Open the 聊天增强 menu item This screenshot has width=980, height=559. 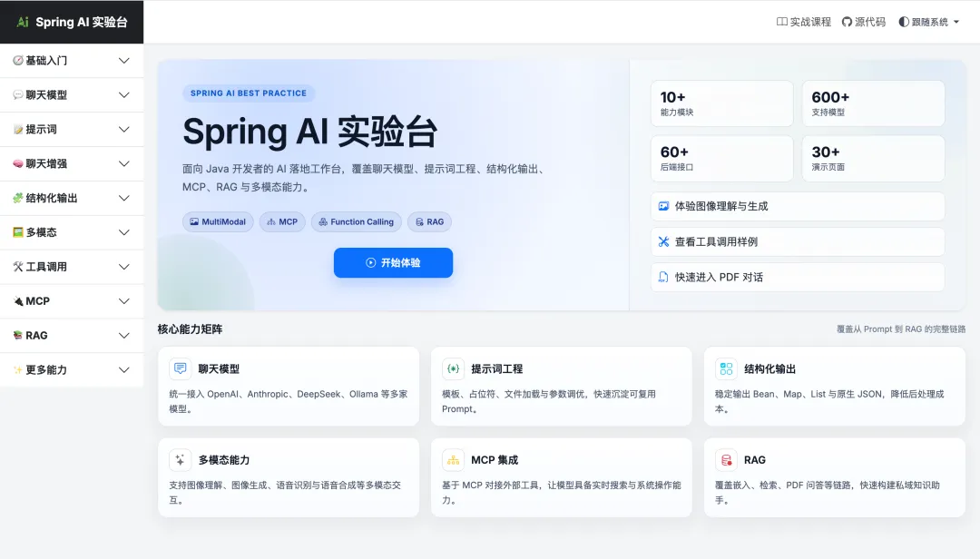(72, 164)
